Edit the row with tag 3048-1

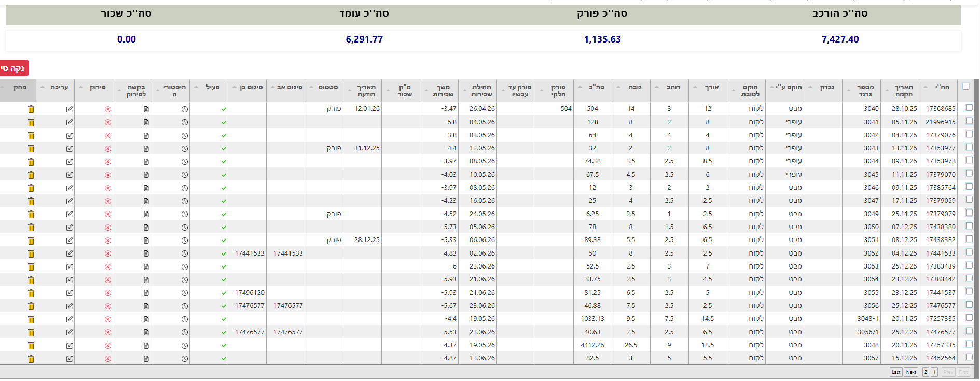(x=70, y=319)
